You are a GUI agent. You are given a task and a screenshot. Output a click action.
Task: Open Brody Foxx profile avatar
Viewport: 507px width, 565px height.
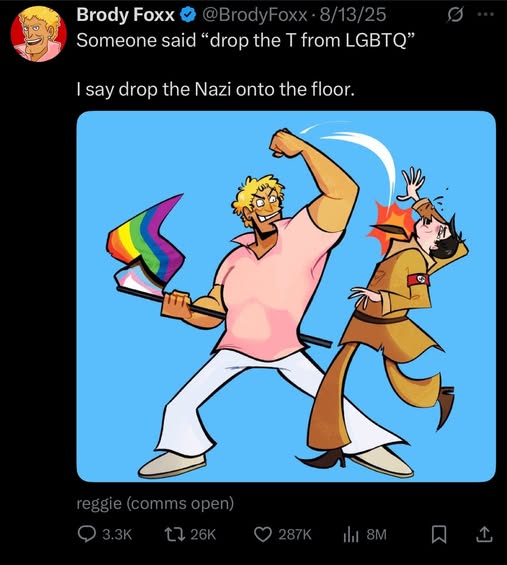point(39,34)
